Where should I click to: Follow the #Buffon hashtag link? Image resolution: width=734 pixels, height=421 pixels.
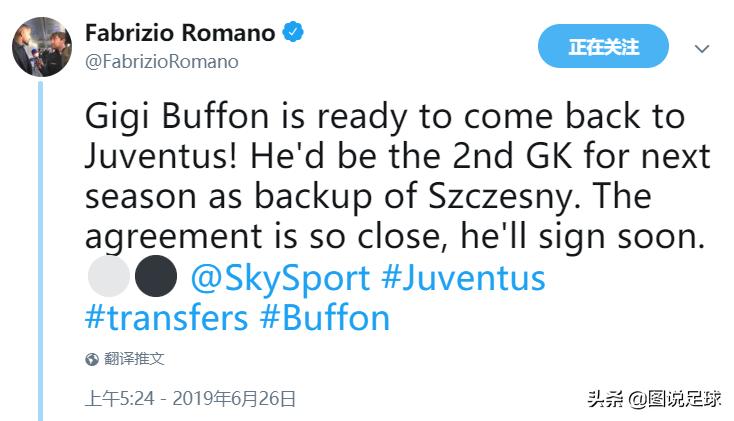pos(324,318)
